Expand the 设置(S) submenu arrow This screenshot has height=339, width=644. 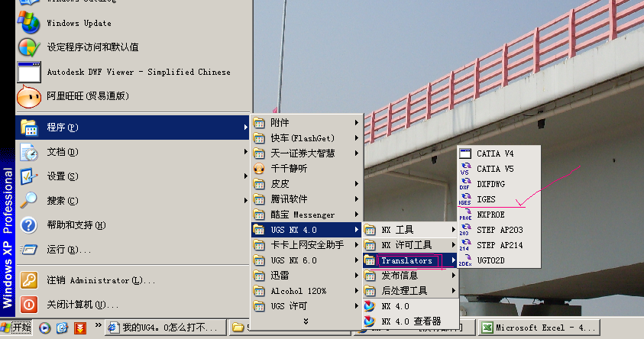(x=245, y=176)
